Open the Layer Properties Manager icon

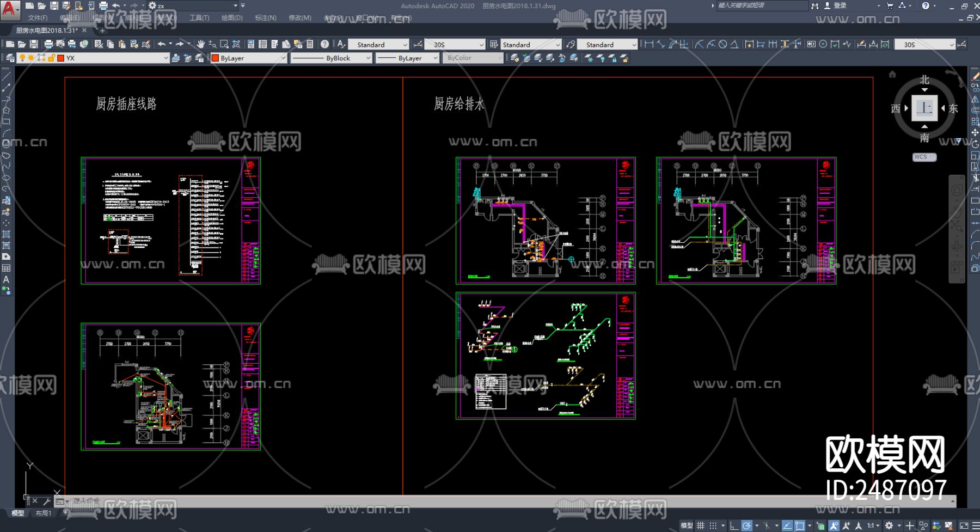click(x=10, y=58)
